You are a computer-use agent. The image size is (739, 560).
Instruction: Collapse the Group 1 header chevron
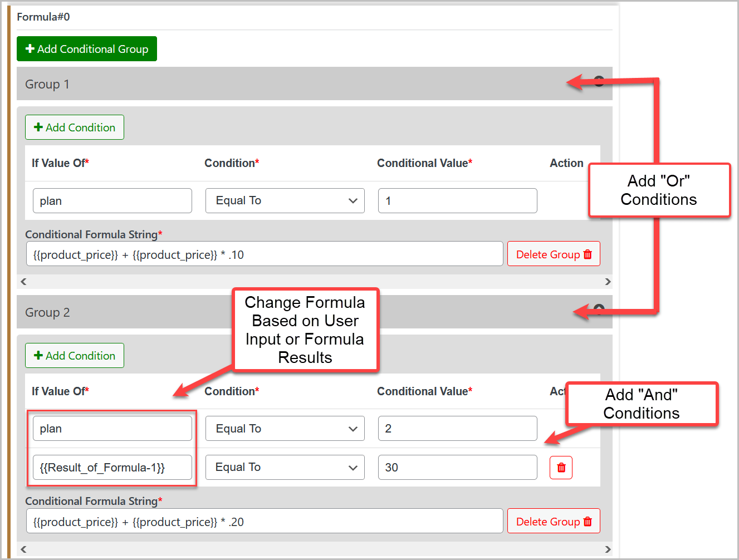[x=599, y=81]
